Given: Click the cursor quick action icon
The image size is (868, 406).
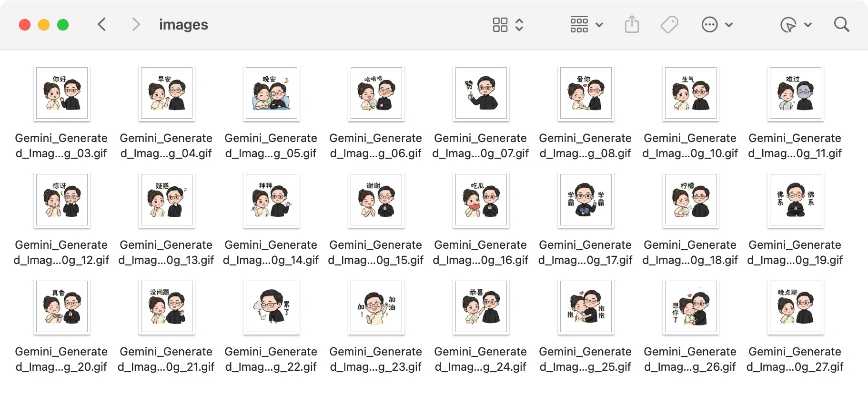Looking at the screenshot, I should [788, 25].
